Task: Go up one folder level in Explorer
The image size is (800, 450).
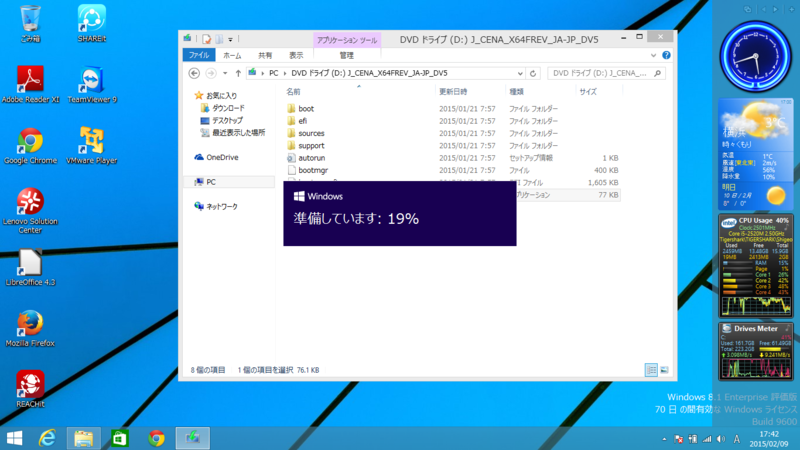Action: (238, 73)
